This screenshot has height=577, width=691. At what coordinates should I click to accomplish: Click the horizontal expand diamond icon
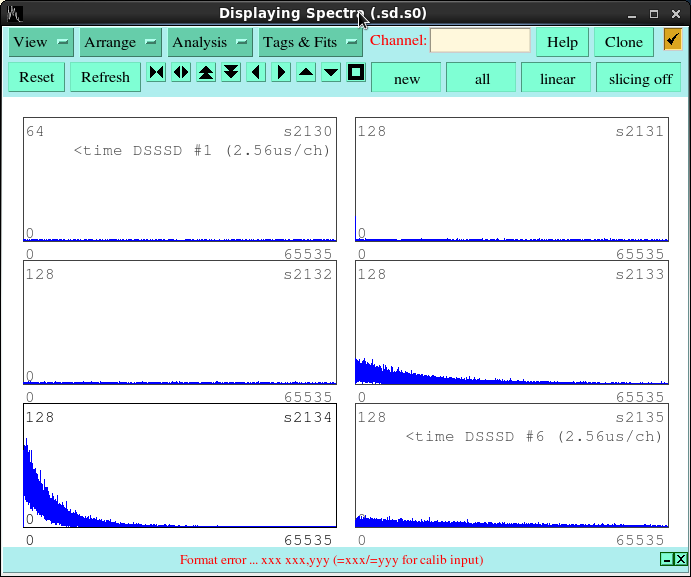(181, 72)
